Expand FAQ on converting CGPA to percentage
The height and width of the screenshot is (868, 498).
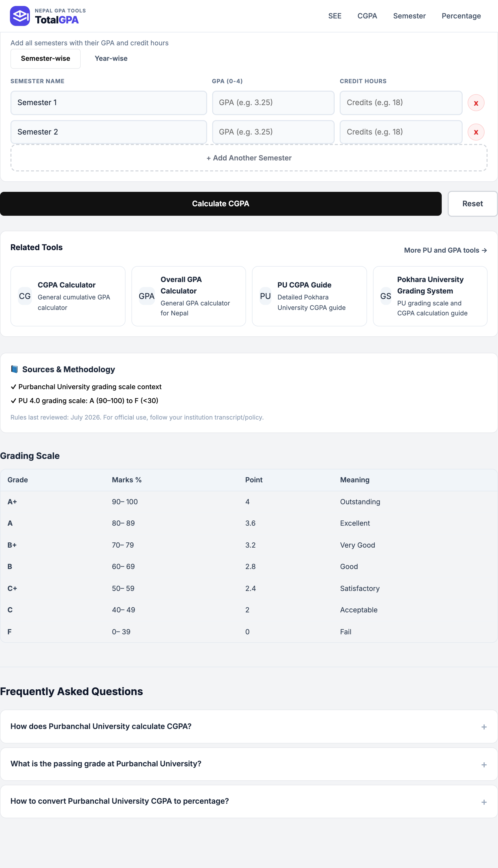249,801
